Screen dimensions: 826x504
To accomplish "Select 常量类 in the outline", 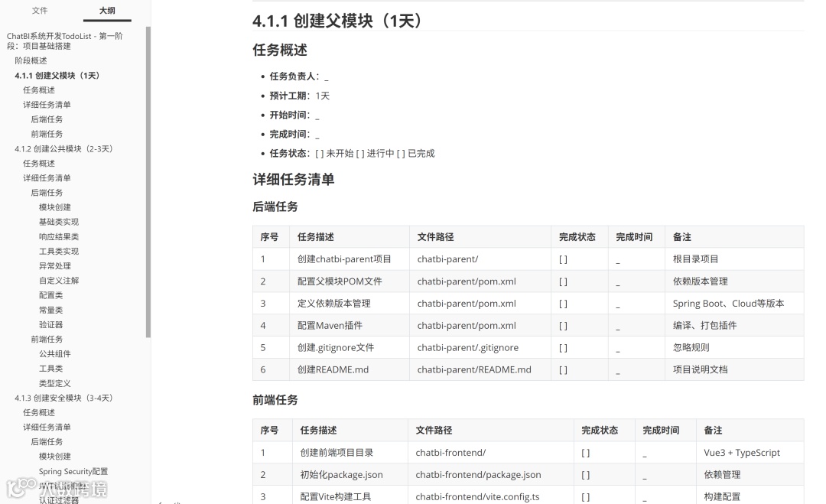I will [x=50, y=310].
